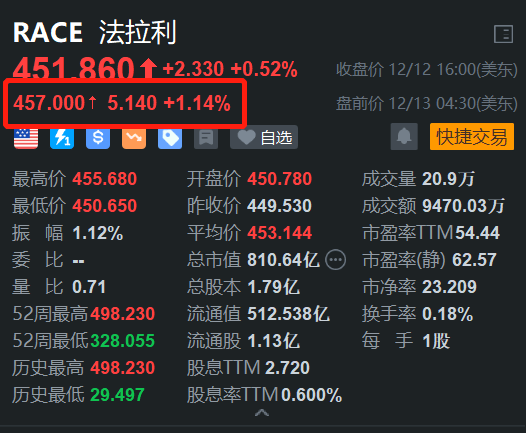The image size is (526, 433).
Task: Click the blue price tag icon
Action: 170,138
